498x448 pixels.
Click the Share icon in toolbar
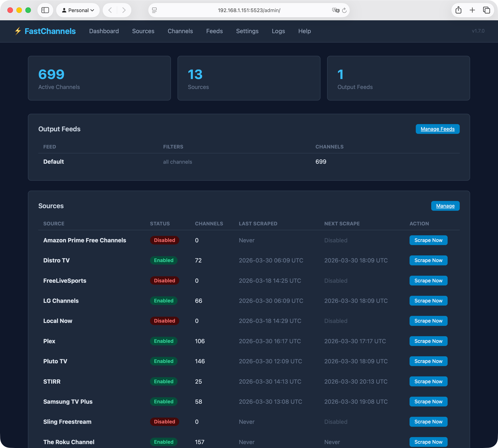458,10
